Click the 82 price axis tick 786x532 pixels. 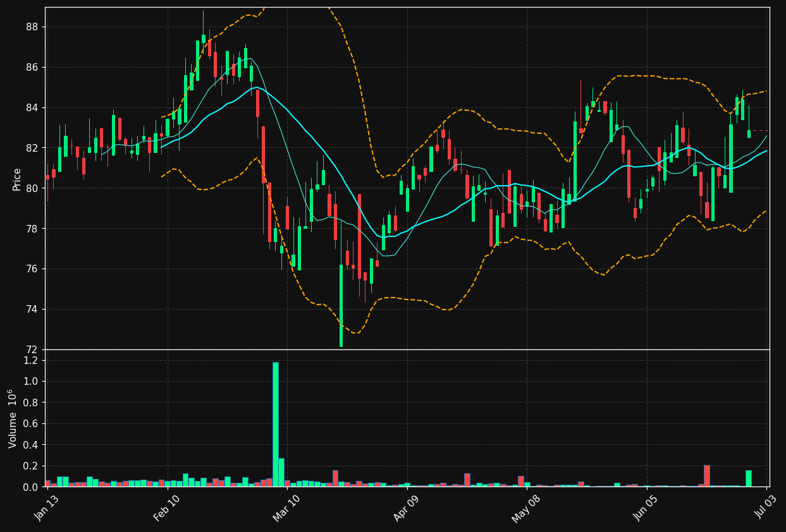[x=32, y=148]
